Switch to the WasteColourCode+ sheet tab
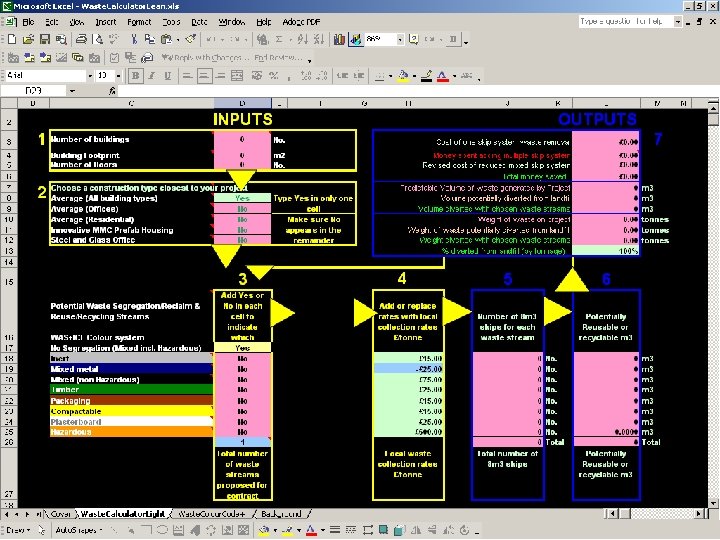720x540 pixels. pyautogui.click(x=211, y=514)
